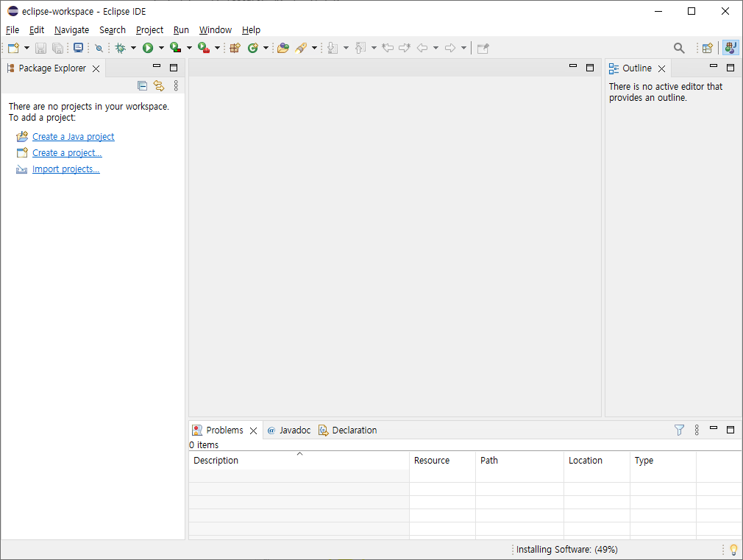Viewport: 743px width, 560px height.
Task: Click the New wizard toolbar icon
Action: pos(13,48)
